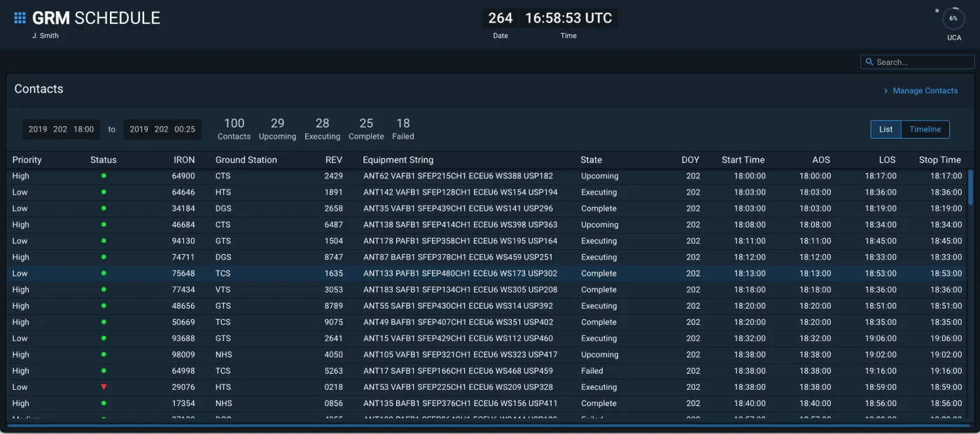Click the magnifier icon in the search bar
Viewport: 980px width, 434px height.
point(871,62)
